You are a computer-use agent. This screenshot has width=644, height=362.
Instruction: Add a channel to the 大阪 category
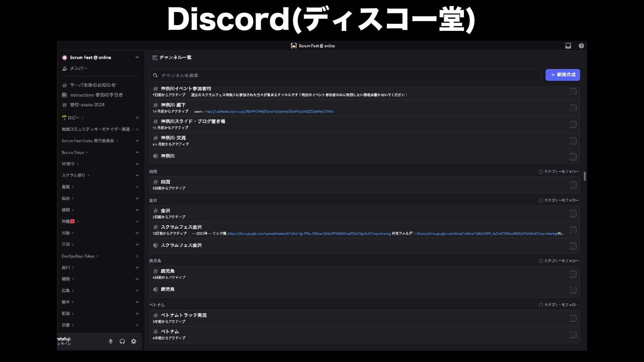click(x=137, y=233)
